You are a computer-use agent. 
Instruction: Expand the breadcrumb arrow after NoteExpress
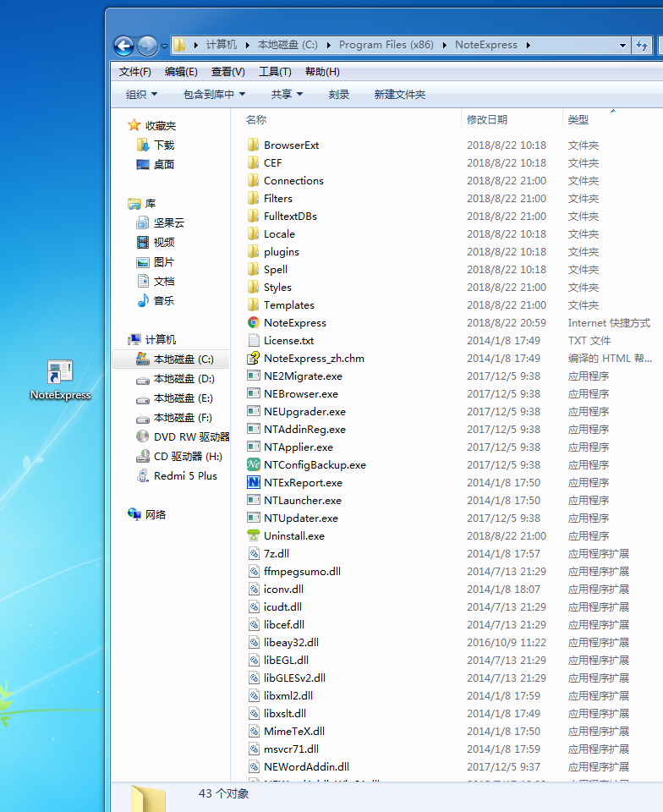tap(528, 45)
